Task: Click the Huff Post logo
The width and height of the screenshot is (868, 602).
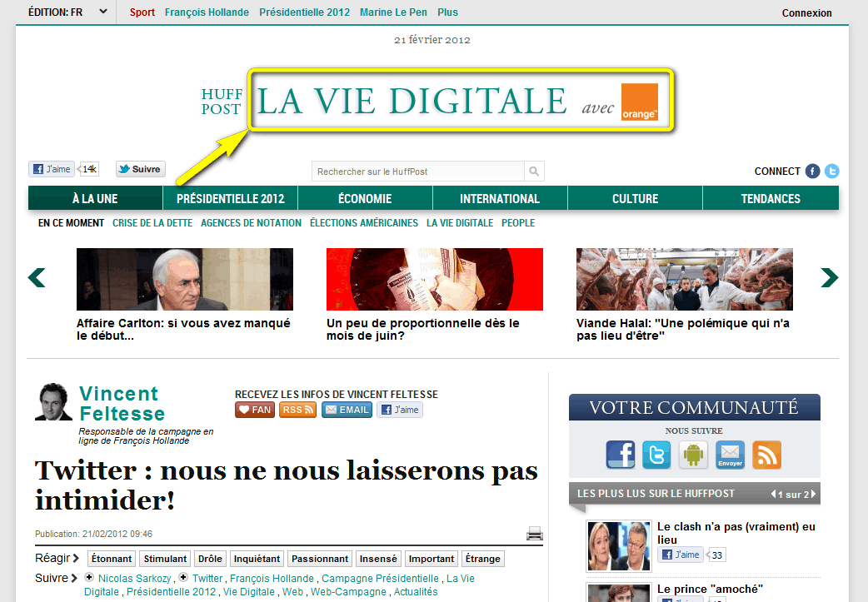Action: [x=222, y=102]
